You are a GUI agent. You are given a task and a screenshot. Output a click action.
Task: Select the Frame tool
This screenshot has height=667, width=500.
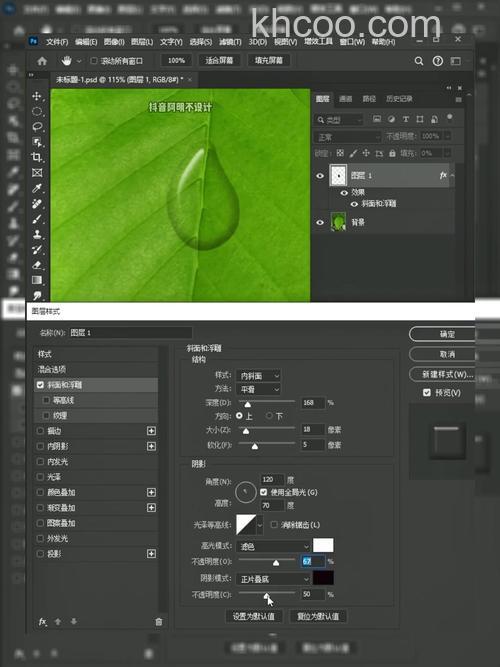(37, 172)
